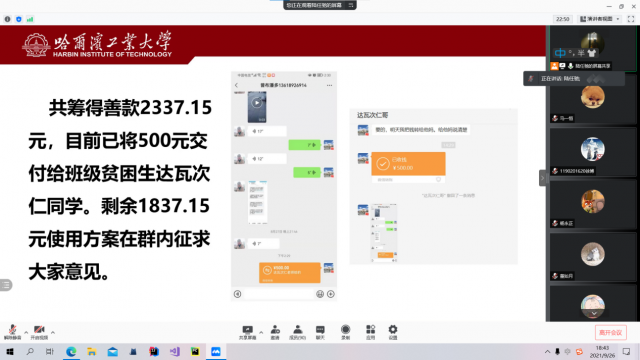The width and height of the screenshot is (640, 360).
Task: Expand video options arrow beside camera
Action: click(x=53, y=332)
